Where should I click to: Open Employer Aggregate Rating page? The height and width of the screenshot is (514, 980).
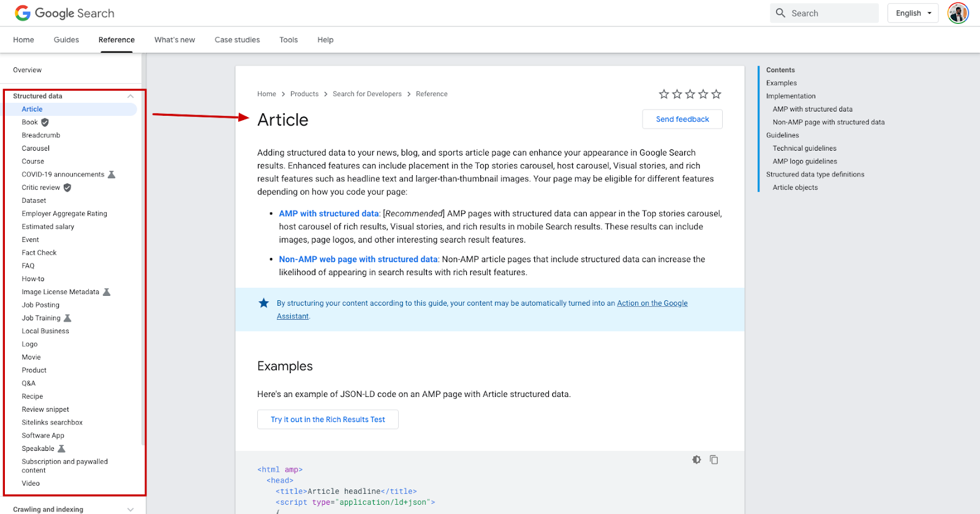click(64, 214)
